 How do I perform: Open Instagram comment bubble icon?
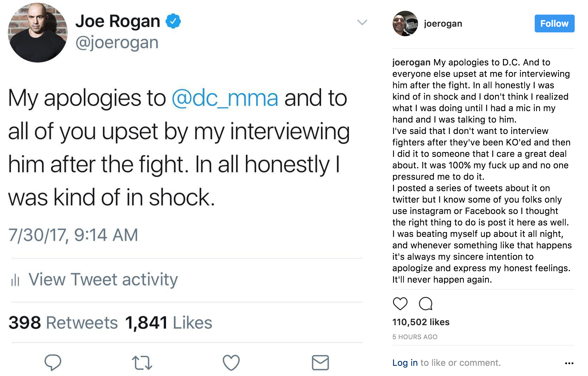(x=426, y=304)
